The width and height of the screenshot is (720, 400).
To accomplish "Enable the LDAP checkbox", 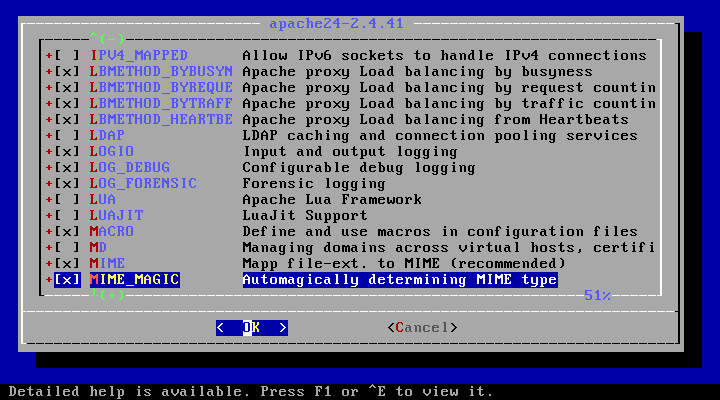I will click(x=67, y=136).
